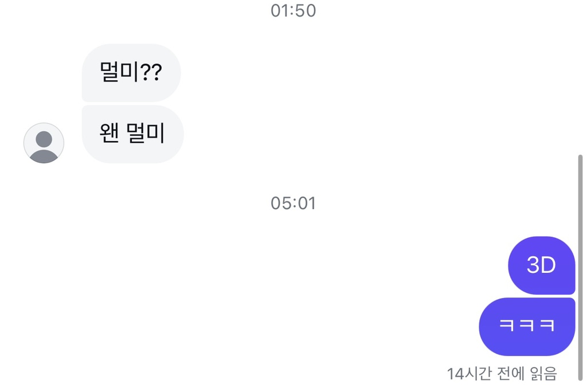Click the last "ㅋ" in the laughing message
Viewport: 587px width, 392px height.
coord(547,327)
